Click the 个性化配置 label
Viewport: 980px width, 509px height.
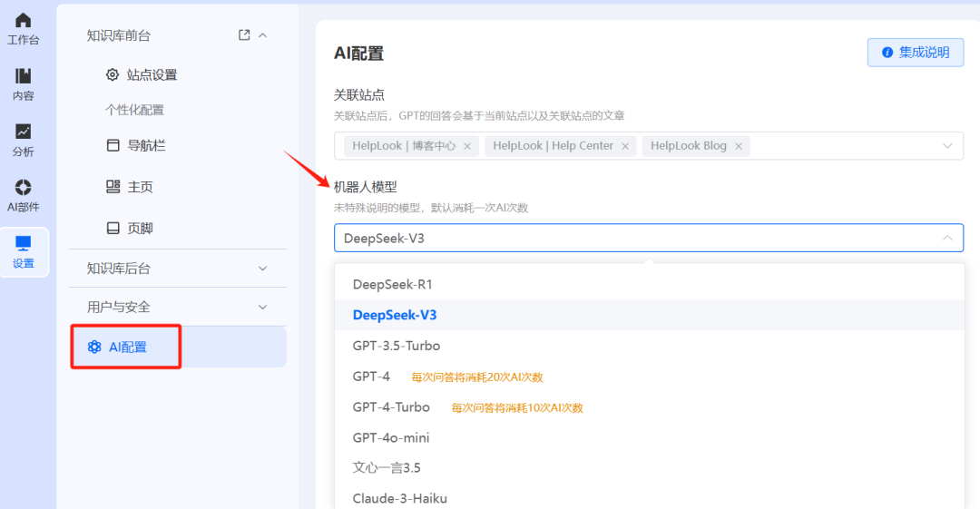134,110
